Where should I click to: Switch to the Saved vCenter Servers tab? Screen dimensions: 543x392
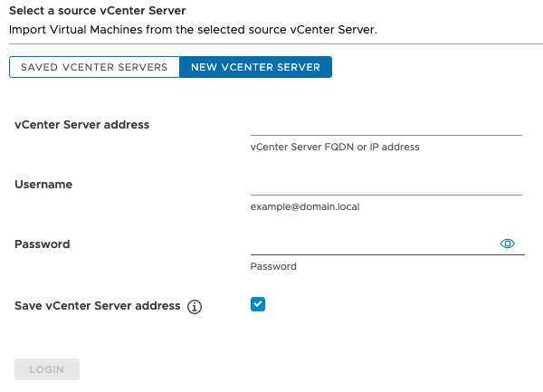pyautogui.click(x=94, y=68)
